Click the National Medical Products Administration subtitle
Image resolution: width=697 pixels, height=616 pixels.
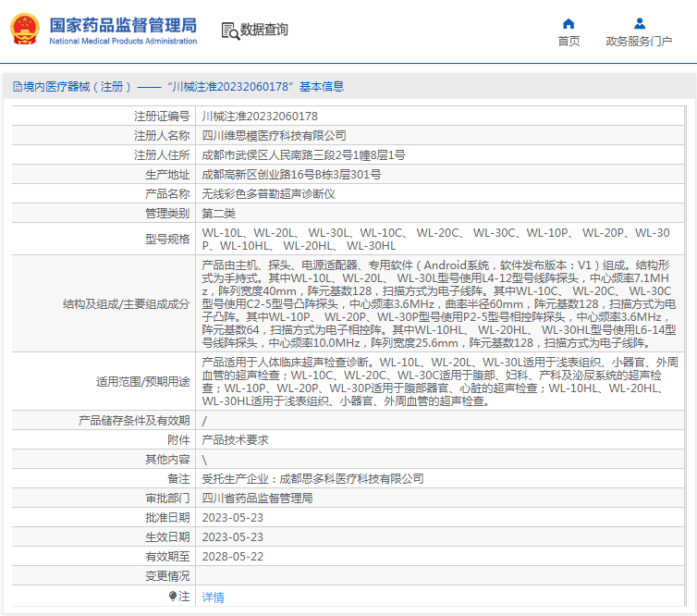(x=123, y=41)
